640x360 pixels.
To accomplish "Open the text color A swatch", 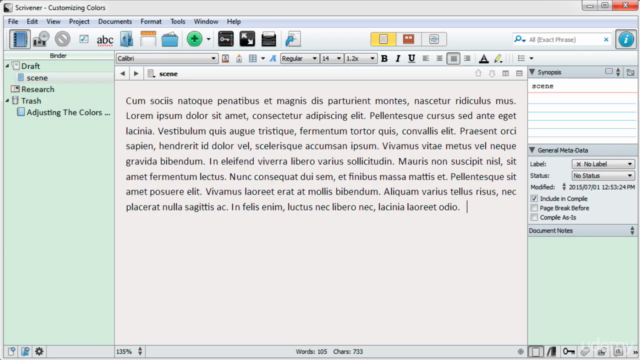I will [484, 59].
